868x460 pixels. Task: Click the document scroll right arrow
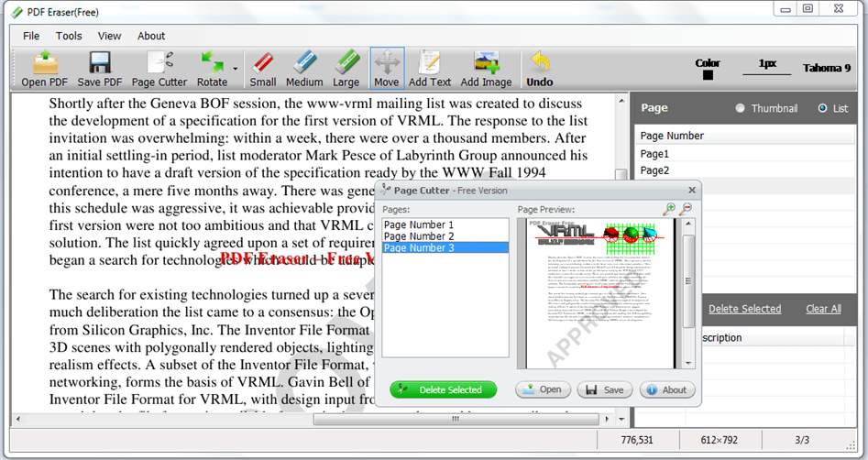(x=608, y=419)
